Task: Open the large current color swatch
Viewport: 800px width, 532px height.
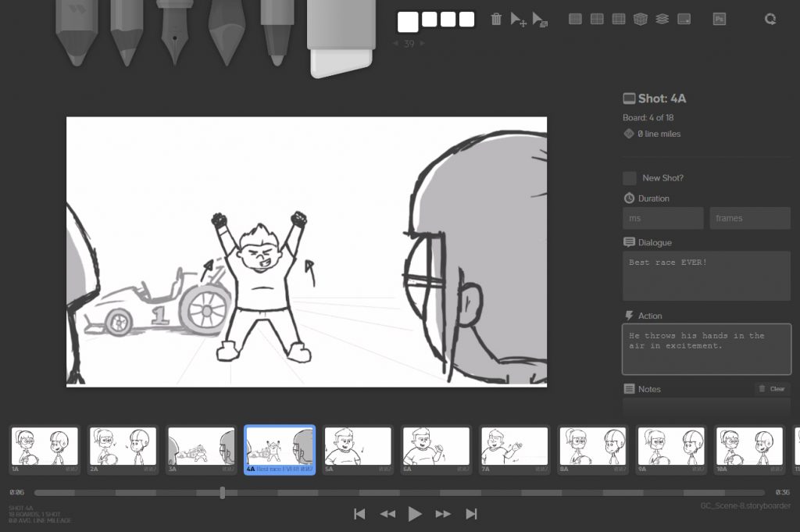Action: point(408,21)
